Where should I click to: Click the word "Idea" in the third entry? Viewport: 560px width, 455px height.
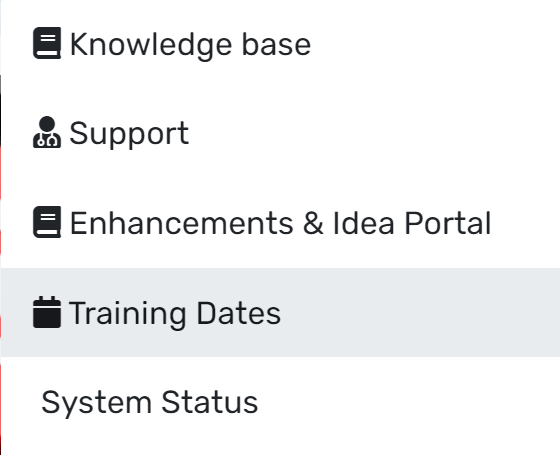[363, 223]
